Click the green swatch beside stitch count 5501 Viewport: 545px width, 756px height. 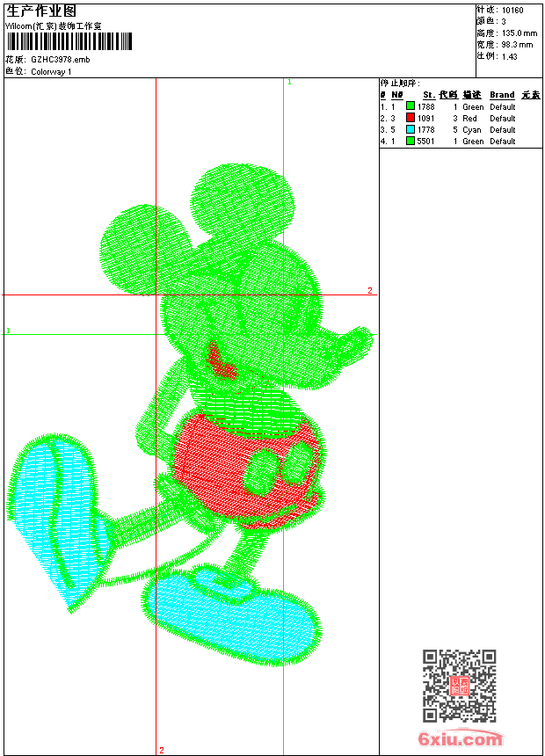410,141
